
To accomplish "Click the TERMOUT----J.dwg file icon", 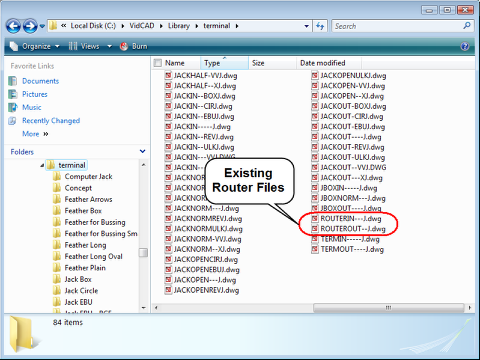I will pos(315,249).
